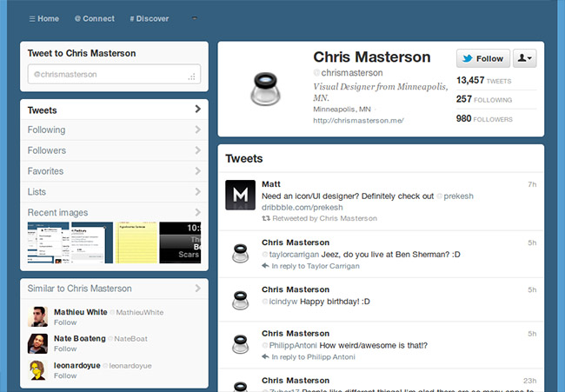
Task: Click the retweet icon under Matt's tweet
Action: [x=266, y=218]
